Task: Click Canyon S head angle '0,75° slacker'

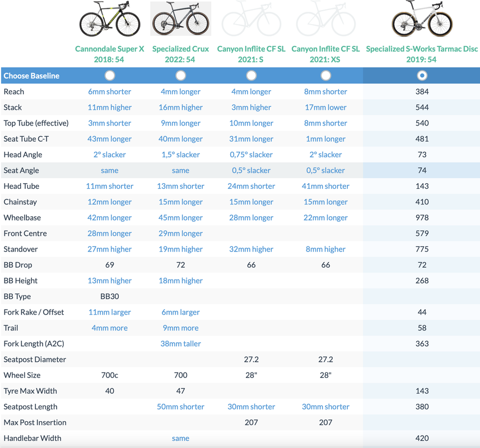Action: point(251,155)
